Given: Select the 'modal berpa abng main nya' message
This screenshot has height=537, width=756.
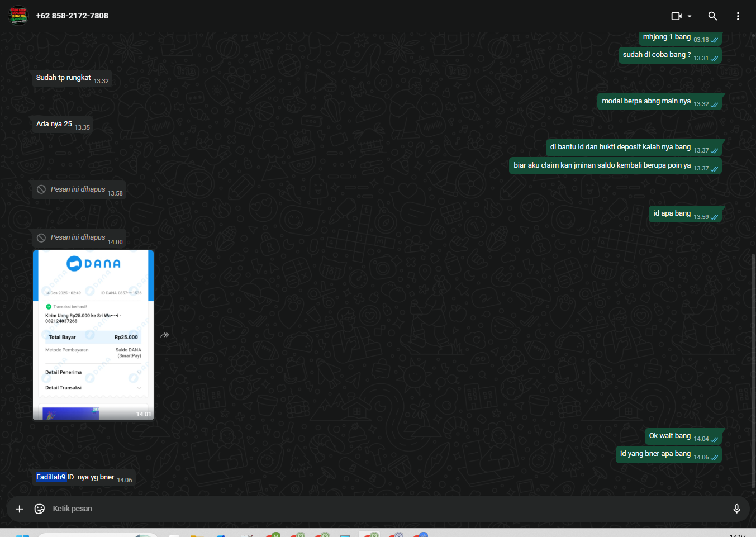Looking at the screenshot, I should tap(659, 102).
